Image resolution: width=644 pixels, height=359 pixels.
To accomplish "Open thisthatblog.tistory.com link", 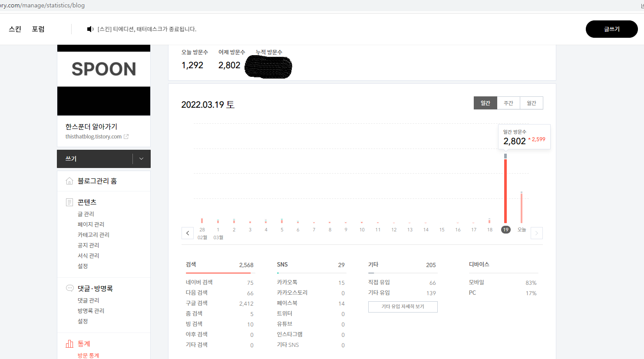I will [93, 137].
